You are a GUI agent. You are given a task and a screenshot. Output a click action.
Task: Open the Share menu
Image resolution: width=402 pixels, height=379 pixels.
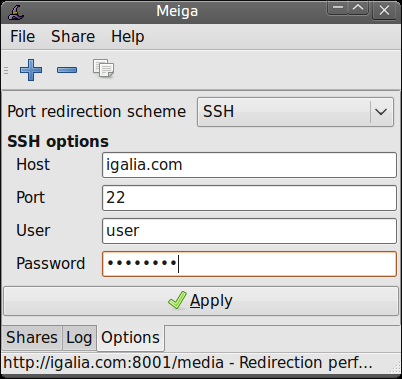tap(73, 36)
